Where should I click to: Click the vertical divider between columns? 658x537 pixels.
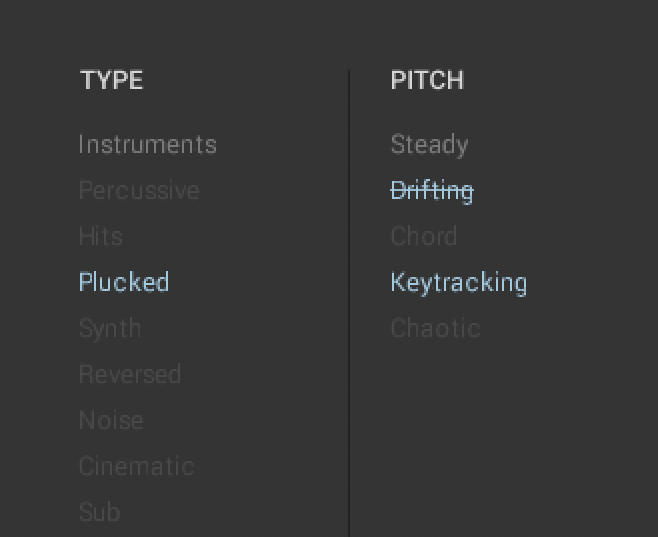pos(349,300)
